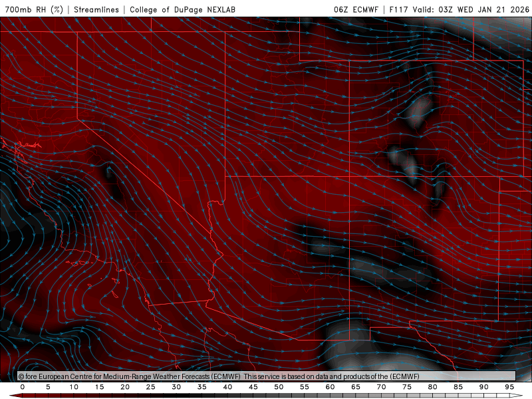Click the "15" color scale label

tap(99, 387)
